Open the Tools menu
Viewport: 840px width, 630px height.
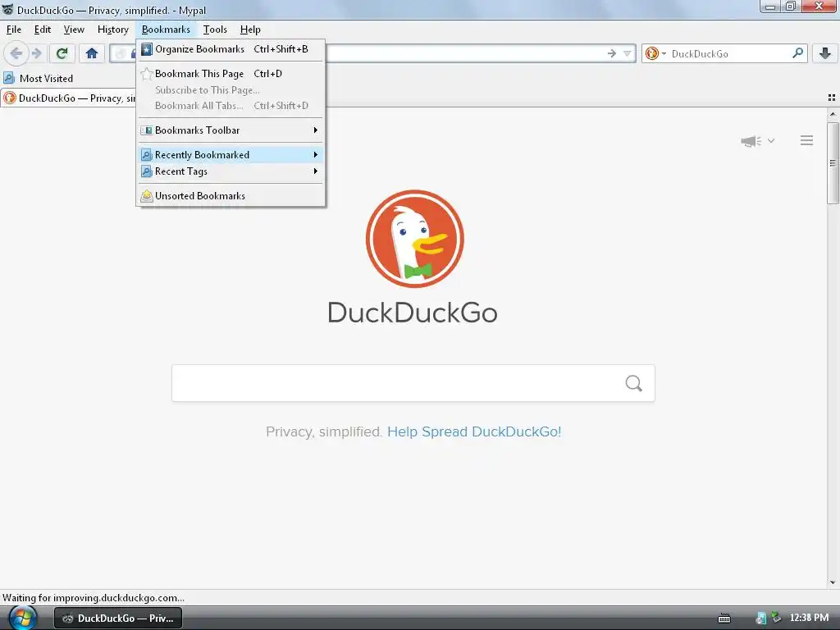(215, 30)
